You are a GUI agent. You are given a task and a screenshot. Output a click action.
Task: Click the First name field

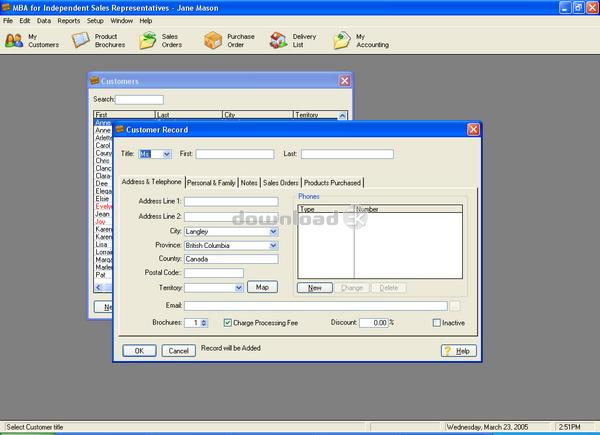235,154
